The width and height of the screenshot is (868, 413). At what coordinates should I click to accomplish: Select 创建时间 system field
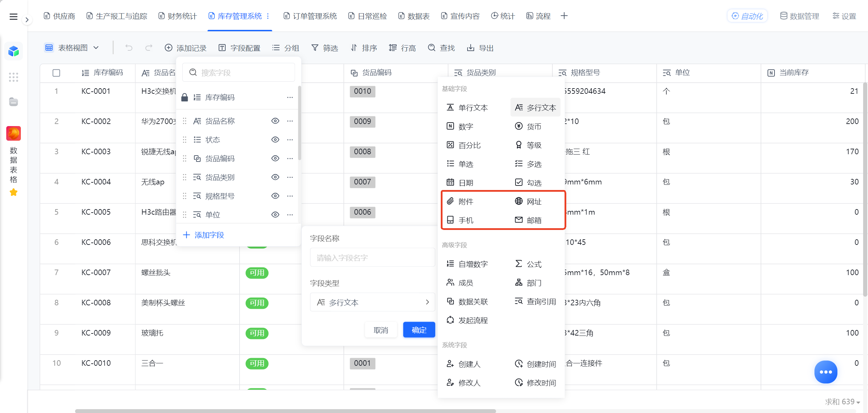point(535,364)
